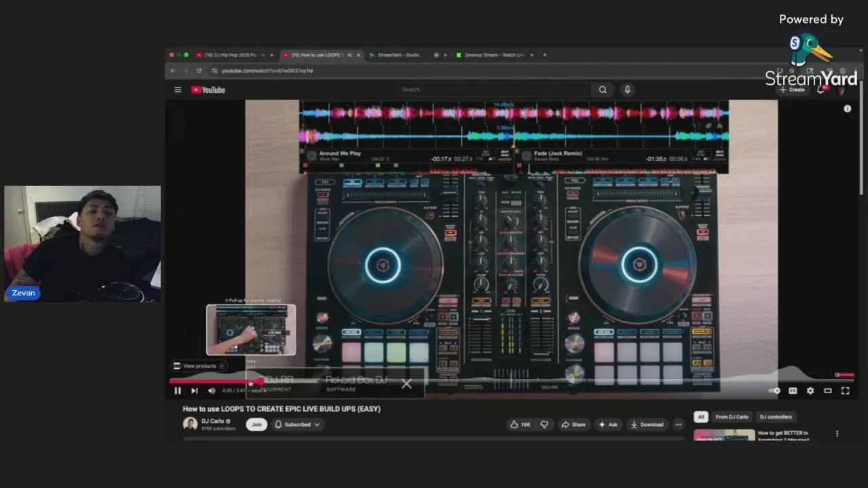This screenshot has height=488, width=868.
Task: Reload the page with the refresh icon
Action: click(x=199, y=70)
